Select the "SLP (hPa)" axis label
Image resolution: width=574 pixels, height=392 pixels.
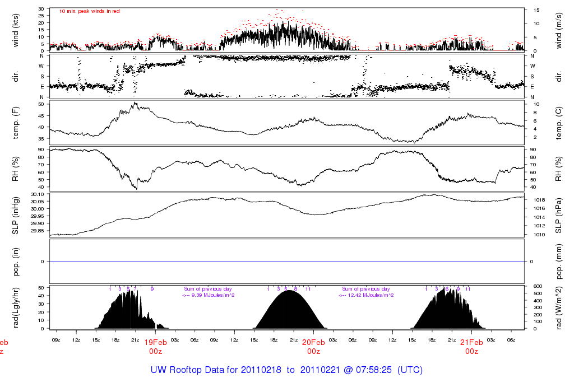(x=559, y=216)
